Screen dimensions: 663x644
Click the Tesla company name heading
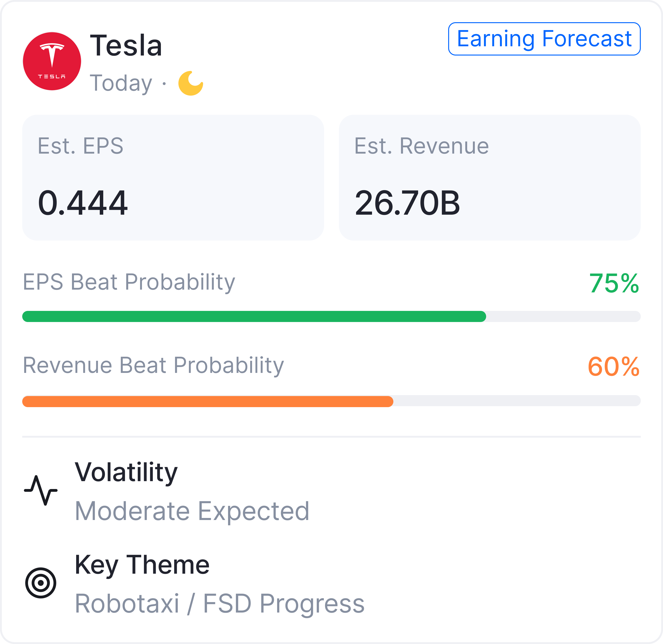[x=126, y=45]
